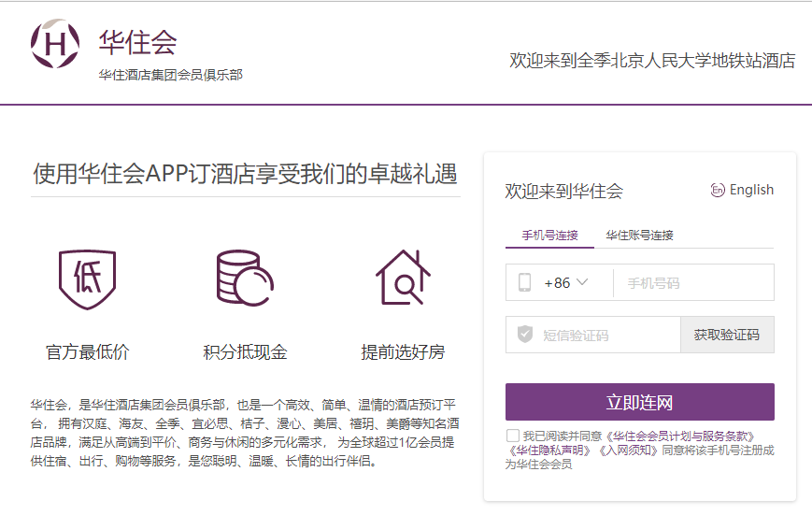Image resolution: width=812 pixels, height=515 pixels.
Task: Click 使用华住会APP订酒店享受我们的卓越礼遇 heading
Action: 245,174
